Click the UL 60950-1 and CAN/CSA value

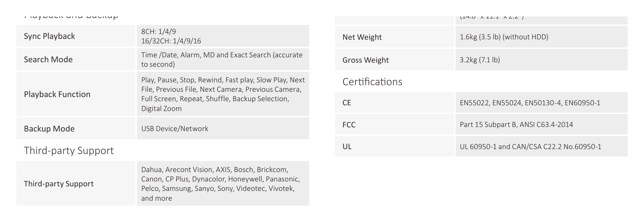[x=530, y=147]
